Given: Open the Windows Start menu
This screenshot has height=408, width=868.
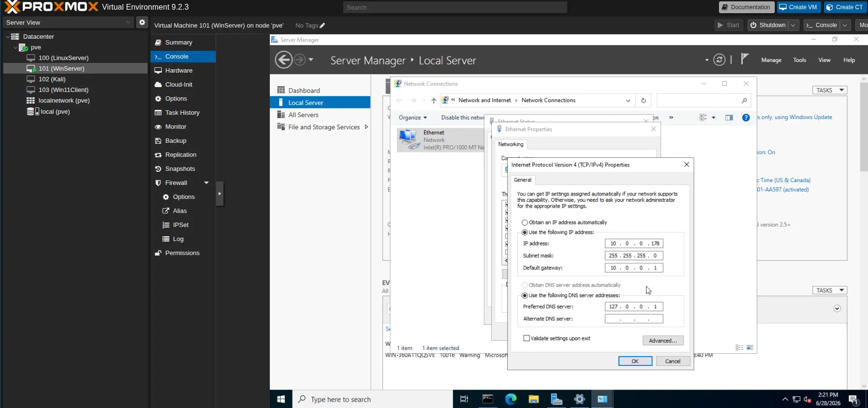Looking at the screenshot, I should coord(281,399).
